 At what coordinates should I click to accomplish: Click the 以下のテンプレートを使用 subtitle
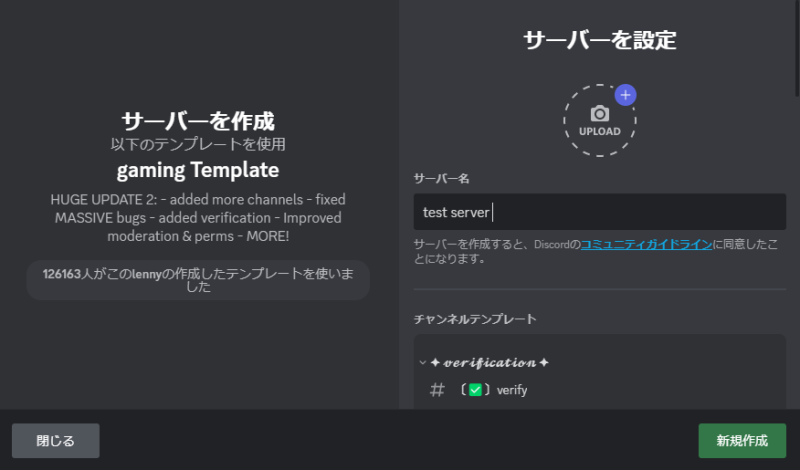point(198,144)
